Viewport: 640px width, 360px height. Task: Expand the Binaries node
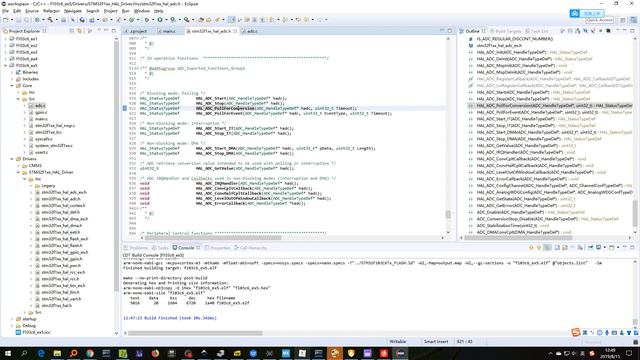coord(12,72)
